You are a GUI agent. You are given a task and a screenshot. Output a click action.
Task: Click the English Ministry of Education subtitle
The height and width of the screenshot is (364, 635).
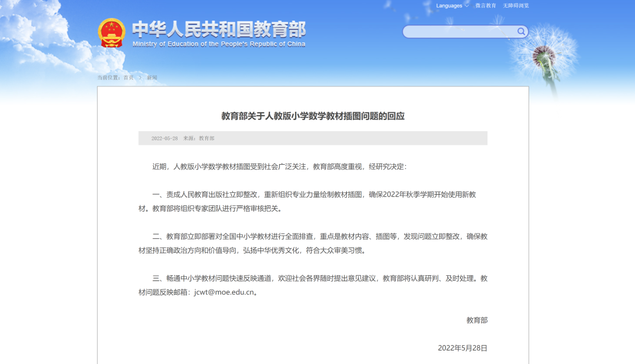219,44
